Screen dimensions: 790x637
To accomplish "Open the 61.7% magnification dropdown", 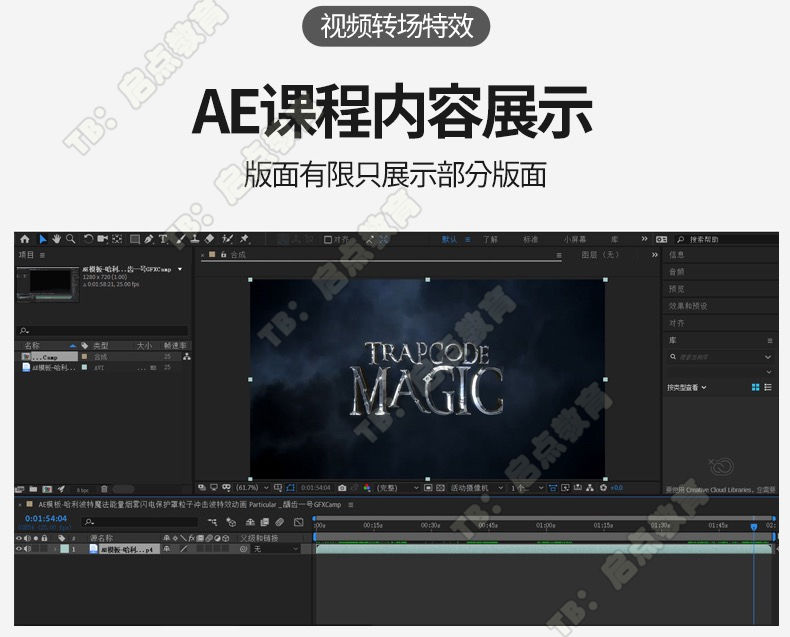I will click(250, 488).
